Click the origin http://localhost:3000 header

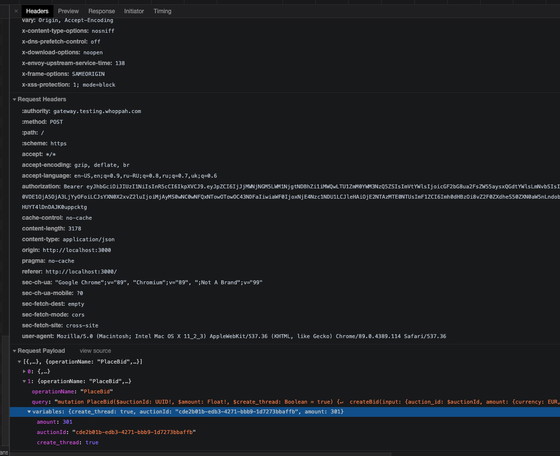tap(66, 250)
